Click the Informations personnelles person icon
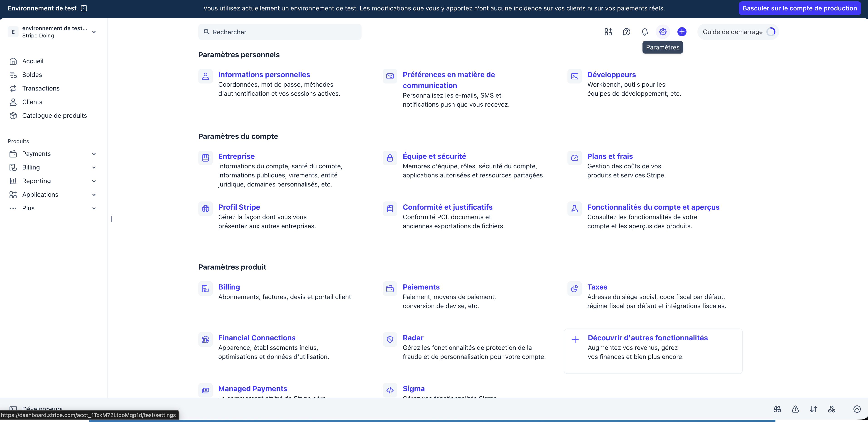 (x=206, y=76)
